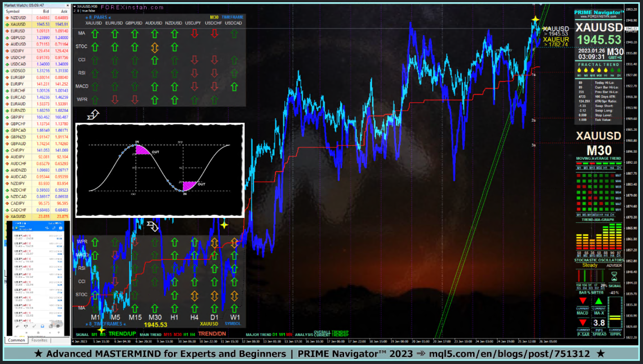Click the red triangle above Current P-SAR
Image resolution: width=643 pixels, height=364 pixels.
(582, 322)
